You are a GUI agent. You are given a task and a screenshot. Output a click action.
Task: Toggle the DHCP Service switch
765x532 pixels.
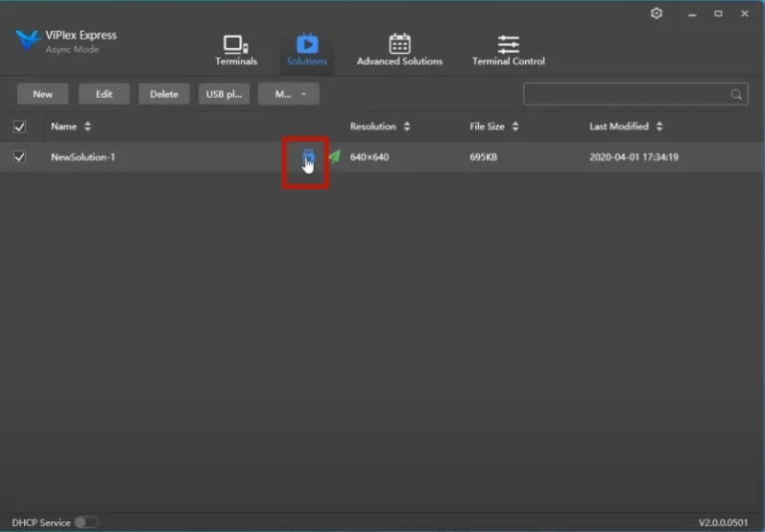[87, 522]
